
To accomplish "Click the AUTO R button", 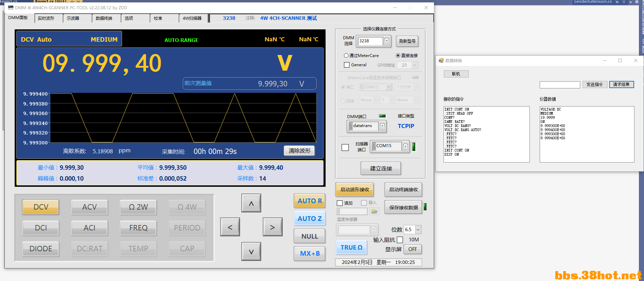I will [x=310, y=201].
